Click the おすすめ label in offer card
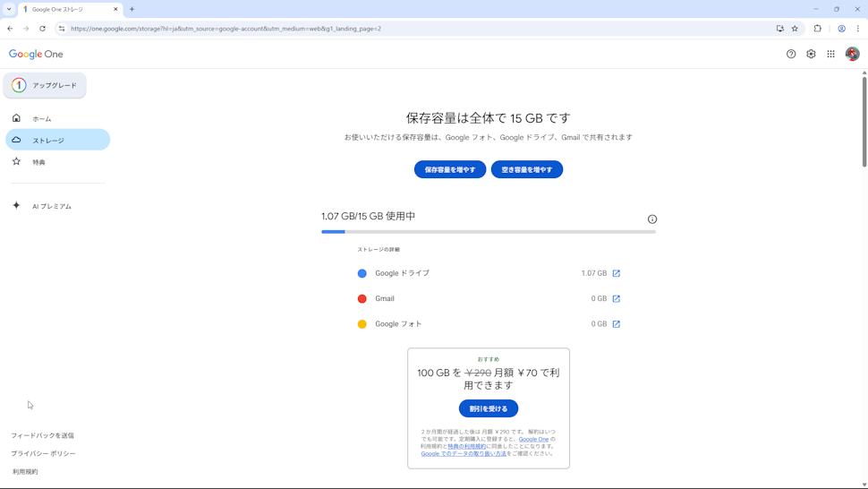Image resolution: width=868 pixels, height=489 pixels. [x=489, y=359]
